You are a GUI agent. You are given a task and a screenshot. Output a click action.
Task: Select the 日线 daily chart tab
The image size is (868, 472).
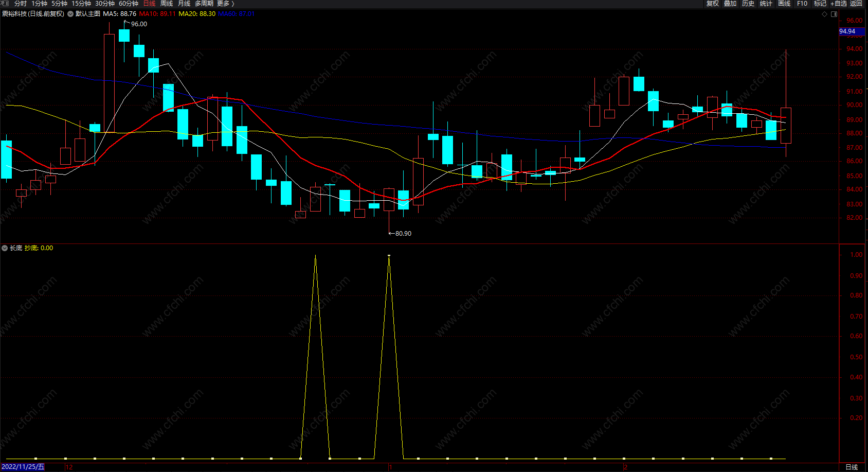[x=149, y=4]
